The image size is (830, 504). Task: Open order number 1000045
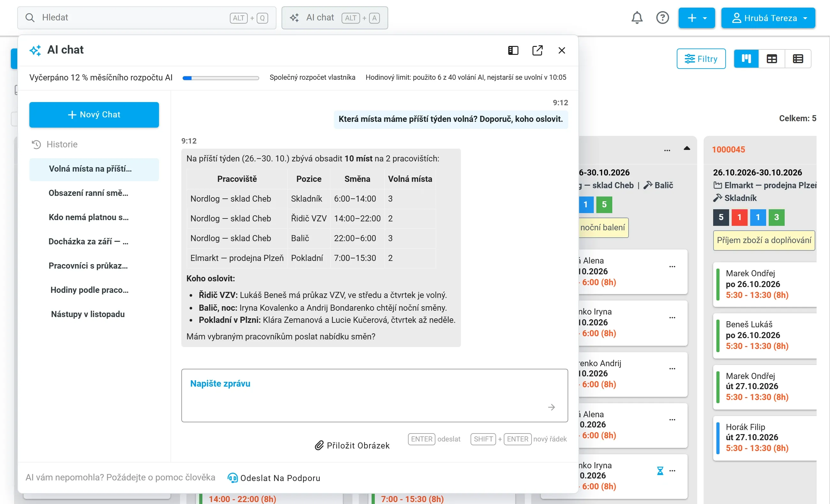(x=728, y=150)
